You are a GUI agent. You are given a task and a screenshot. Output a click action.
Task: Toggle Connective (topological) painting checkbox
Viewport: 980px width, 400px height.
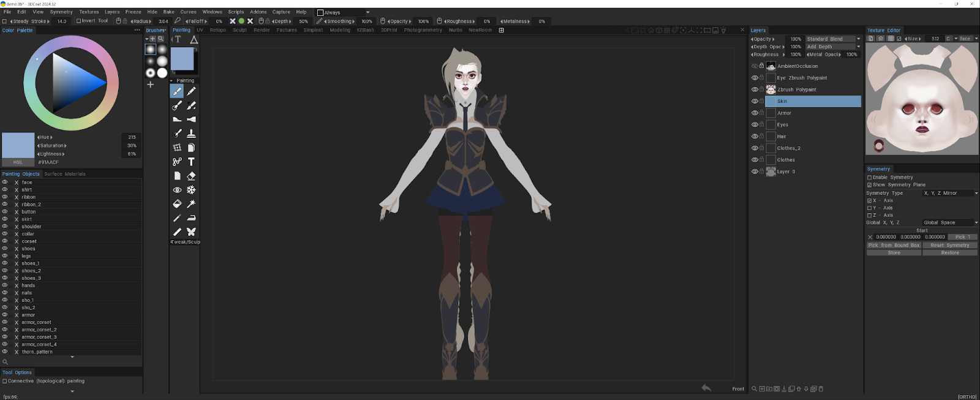pyautogui.click(x=5, y=381)
